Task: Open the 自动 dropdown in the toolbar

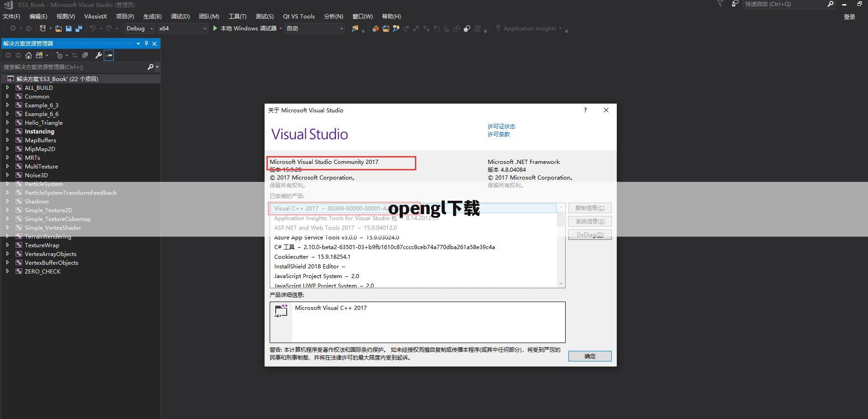Action: [x=341, y=29]
